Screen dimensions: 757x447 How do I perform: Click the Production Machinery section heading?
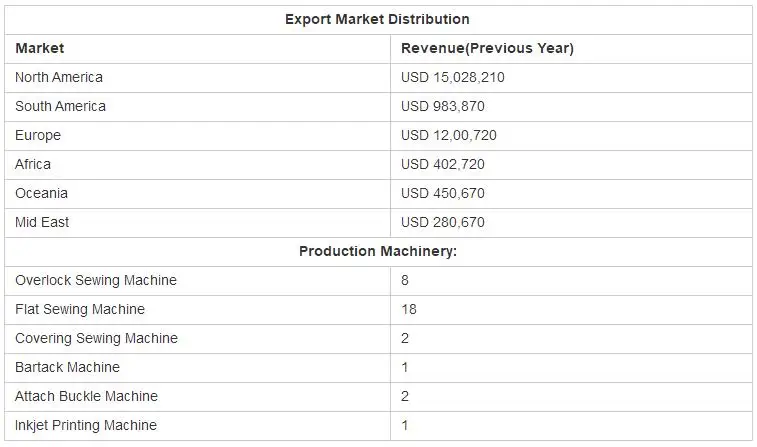(377, 251)
